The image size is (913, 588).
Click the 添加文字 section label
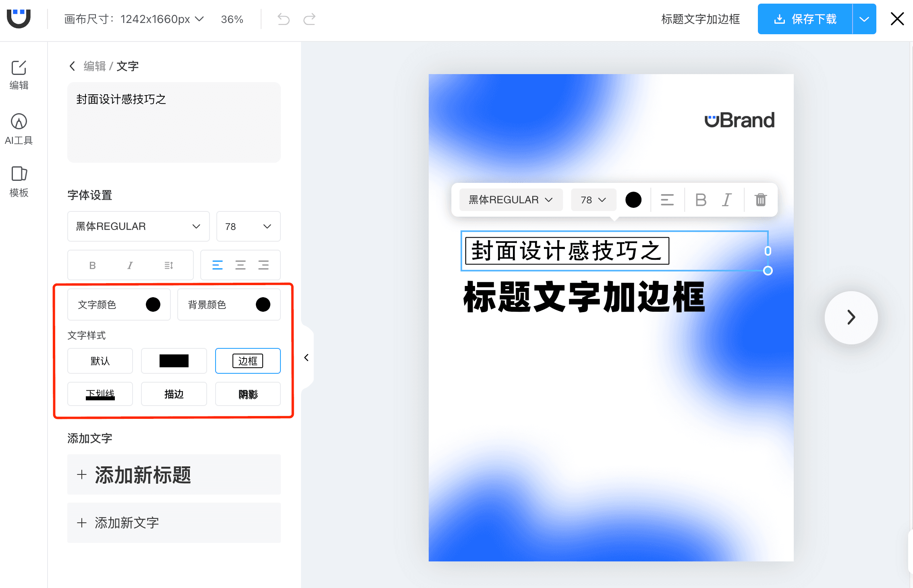90,438
